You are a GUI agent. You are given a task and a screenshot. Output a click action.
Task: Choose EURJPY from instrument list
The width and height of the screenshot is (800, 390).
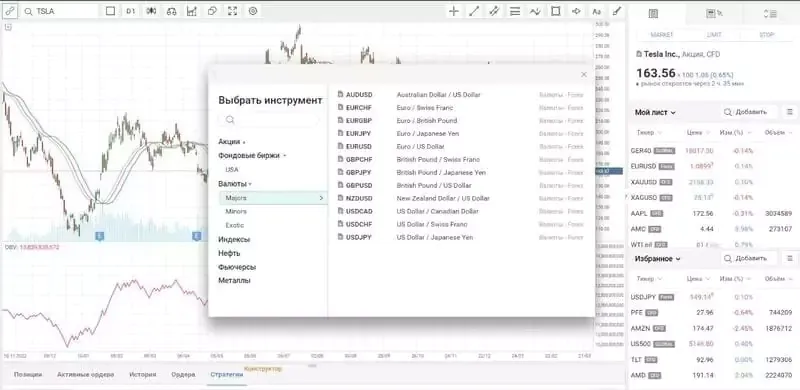461,134
